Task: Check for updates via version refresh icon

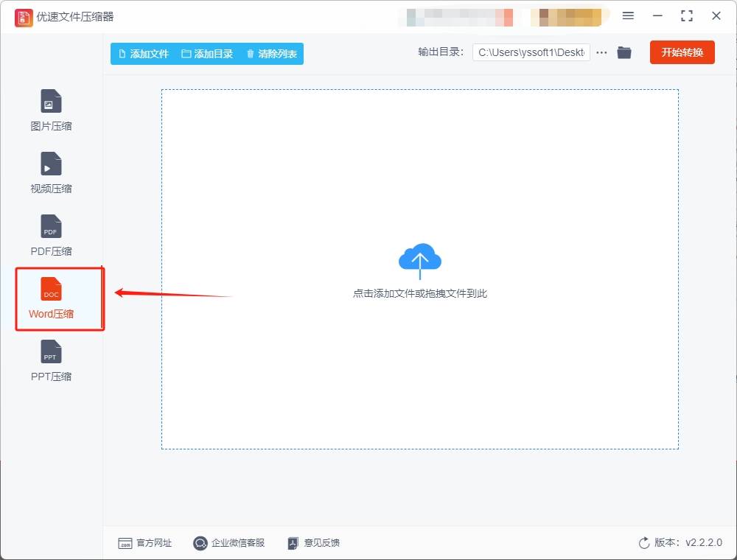Action: pyautogui.click(x=644, y=543)
